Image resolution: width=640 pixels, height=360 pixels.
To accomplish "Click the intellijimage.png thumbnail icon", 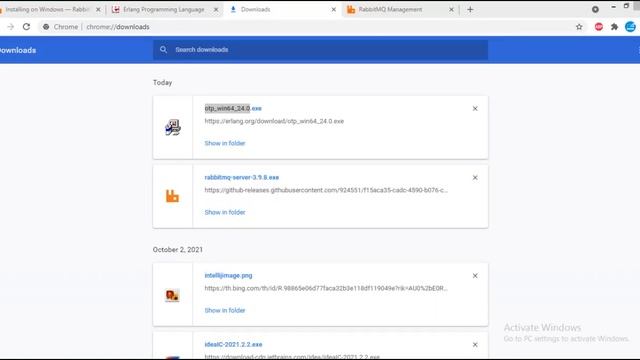I will (x=172, y=295).
